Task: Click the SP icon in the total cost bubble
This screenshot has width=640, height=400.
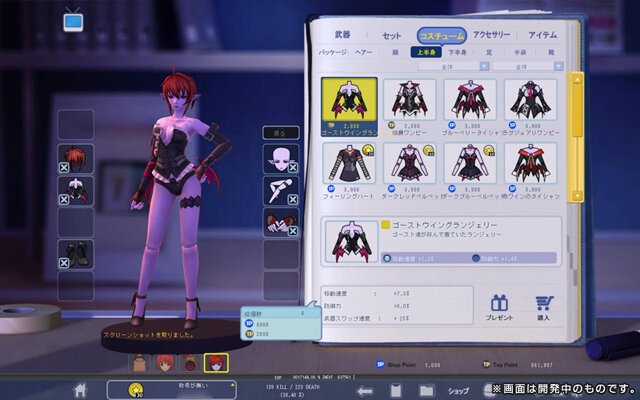Action: [x=249, y=324]
